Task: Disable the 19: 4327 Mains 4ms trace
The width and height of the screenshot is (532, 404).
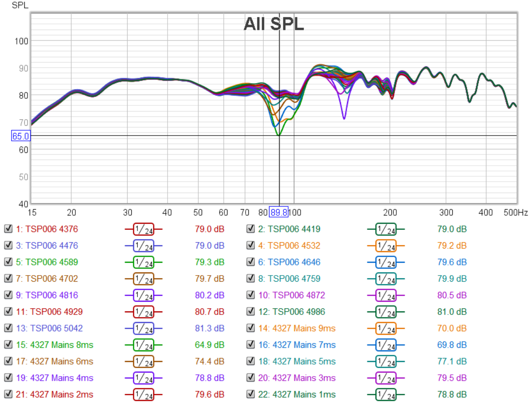Action: coord(8,378)
